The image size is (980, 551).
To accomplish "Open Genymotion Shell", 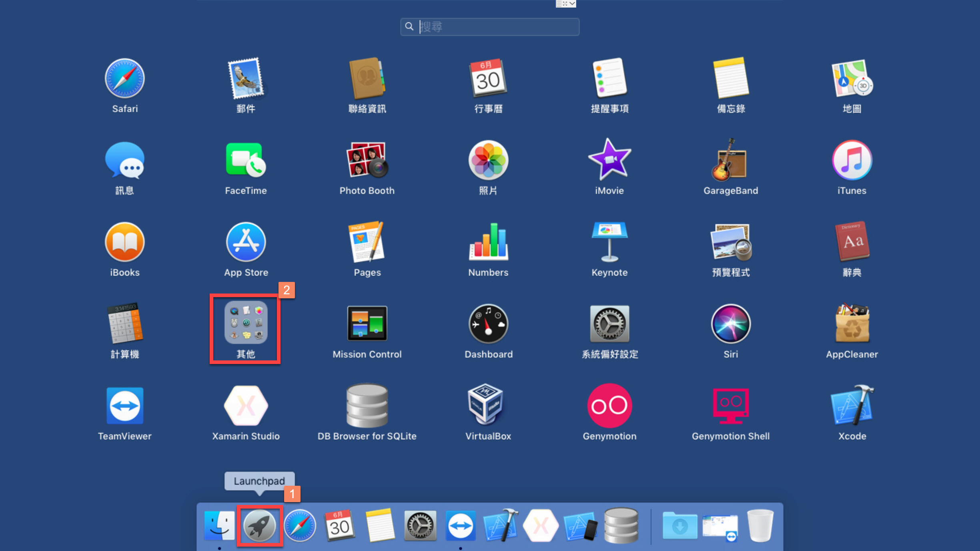I will point(731,406).
